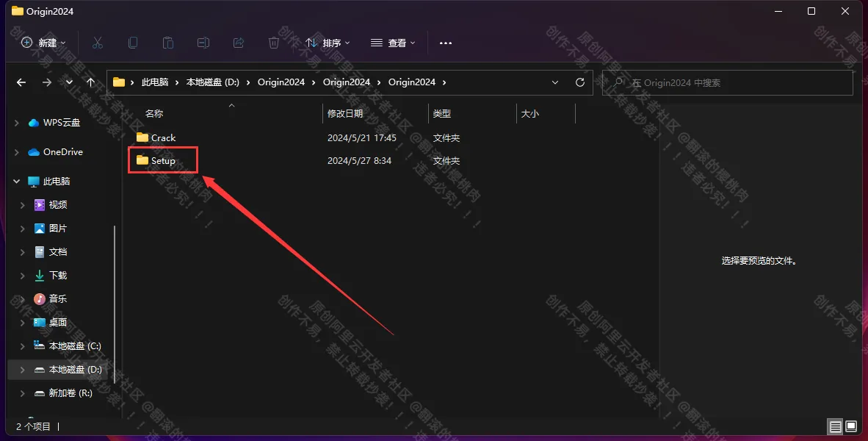This screenshot has height=441, width=868.
Task: Go up one folder level arrow
Action: coord(91,82)
